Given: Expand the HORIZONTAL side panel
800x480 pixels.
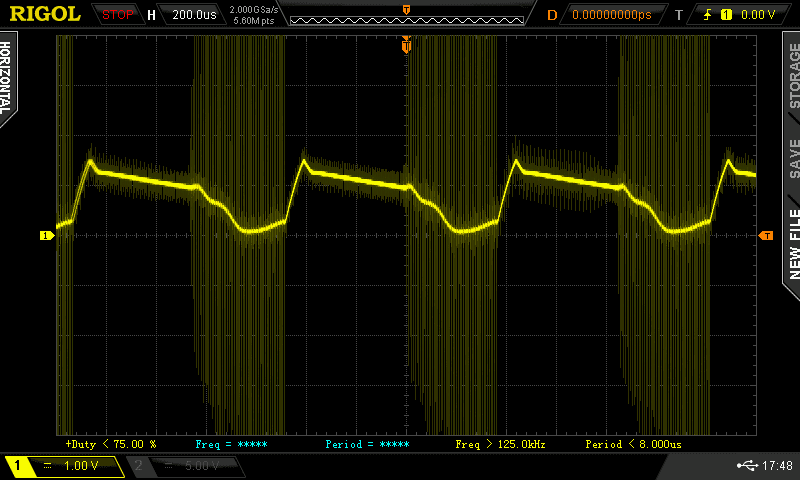Looking at the screenshot, I should pyautogui.click(x=9, y=80).
